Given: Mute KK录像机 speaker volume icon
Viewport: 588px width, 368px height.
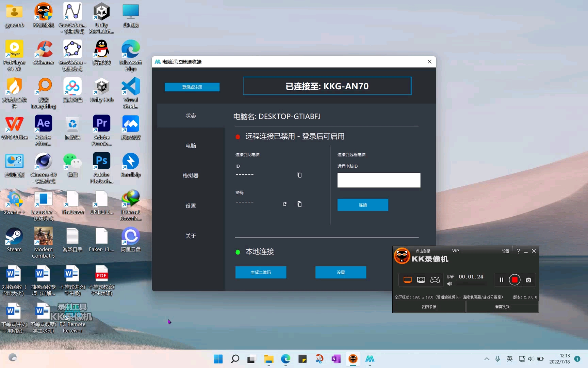Looking at the screenshot, I should coord(450,284).
